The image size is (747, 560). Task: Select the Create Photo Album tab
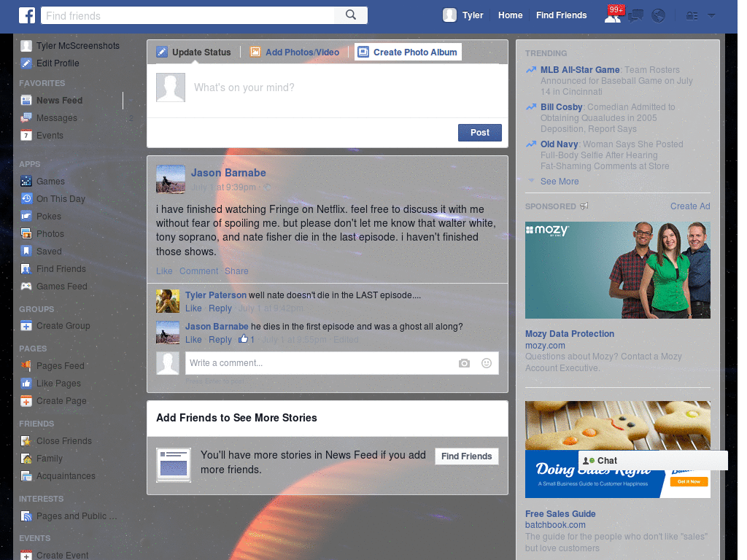tap(408, 52)
